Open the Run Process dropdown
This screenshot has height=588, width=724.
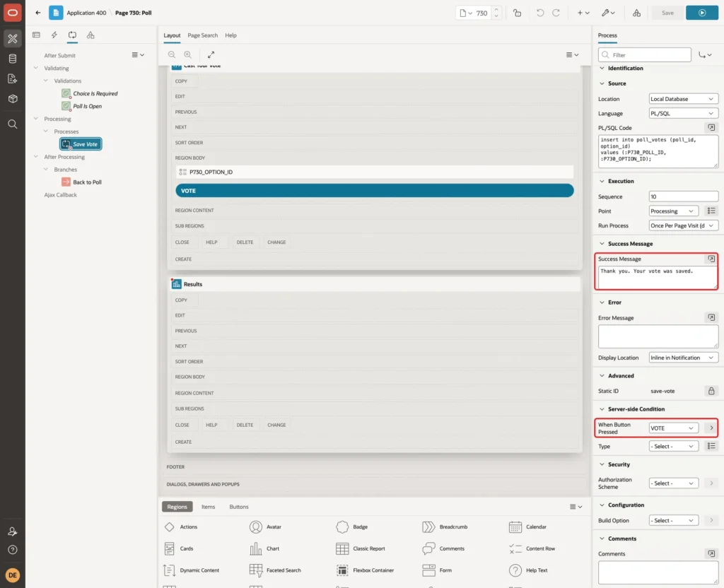[x=684, y=225]
